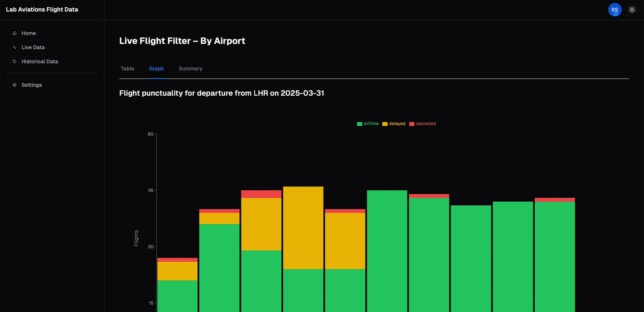Viewport: 644px width, 312px height.
Task: Hide the delayed series via legend
Action: tap(394, 123)
